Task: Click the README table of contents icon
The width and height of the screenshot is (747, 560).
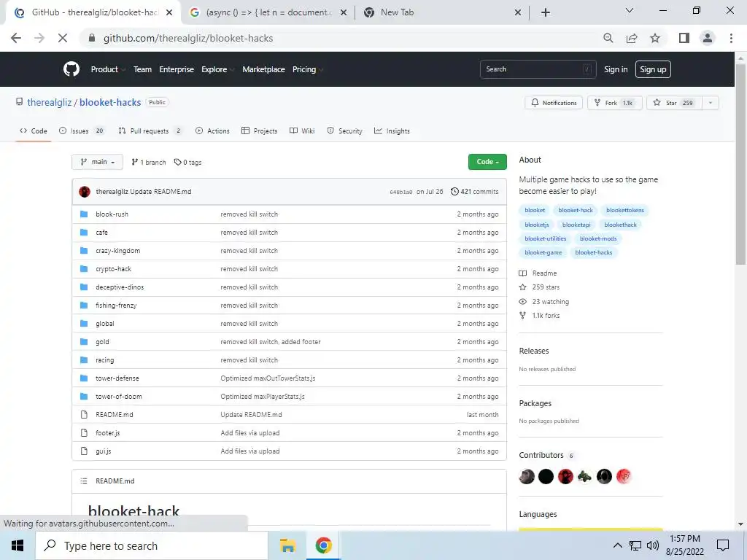Action: coord(84,481)
